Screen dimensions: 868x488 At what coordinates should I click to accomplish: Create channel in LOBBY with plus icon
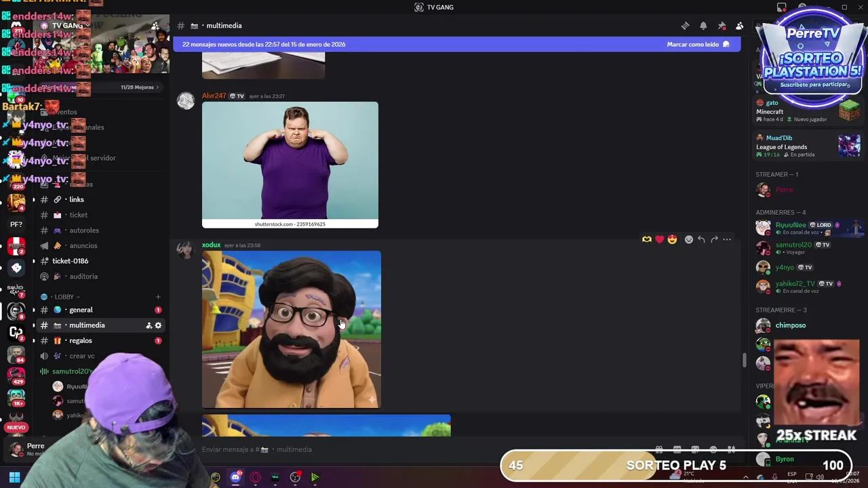click(x=158, y=297)
